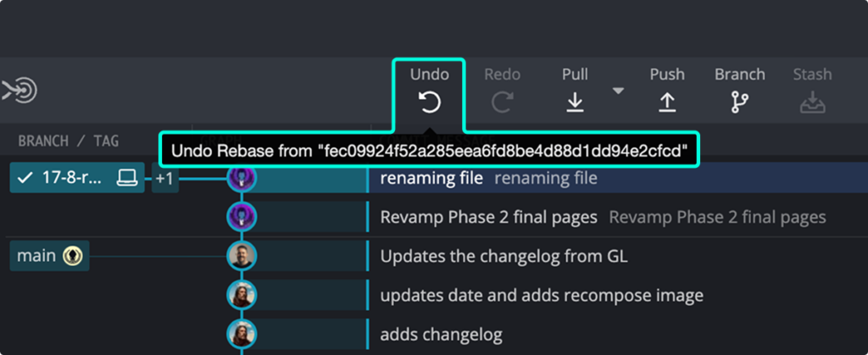This screenshot has height=355, width=868.
Task: Click author avatar on changelog from GL commit
Action: click(242, 256)
